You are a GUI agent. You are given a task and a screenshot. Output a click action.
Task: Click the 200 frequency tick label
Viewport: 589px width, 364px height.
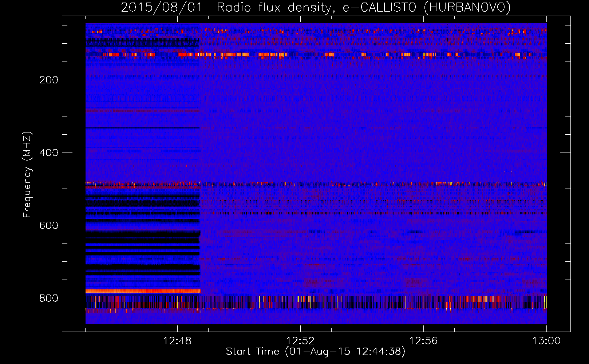point(49,80)
